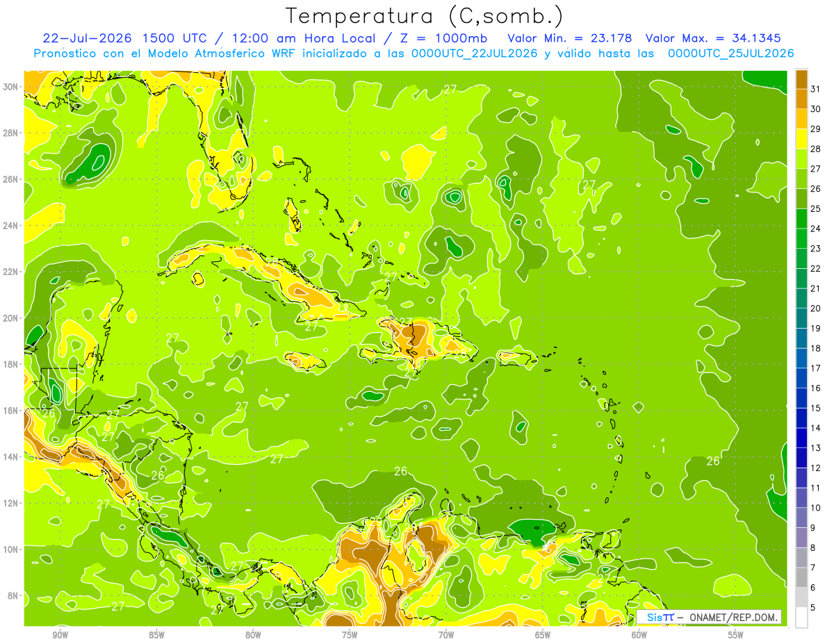The height and width of the screenshot is (644, 834).
Task: Select the 5 label on color scale
Action: point(813,609)
